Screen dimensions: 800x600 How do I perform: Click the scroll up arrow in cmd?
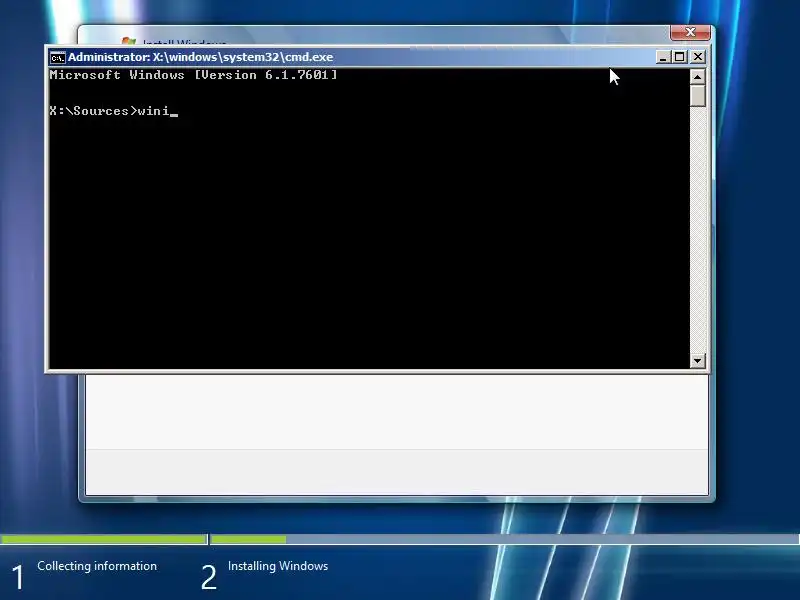coord(697,77)
